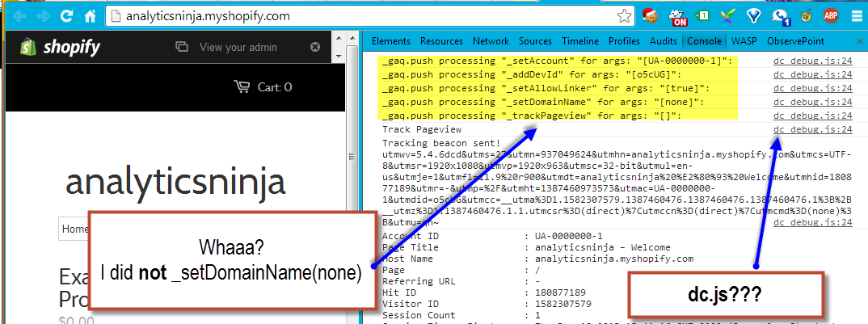Click the Shopify logo in the admin bar
The height and width of the screenshot is (324, 868).
[x=61, y=47]
